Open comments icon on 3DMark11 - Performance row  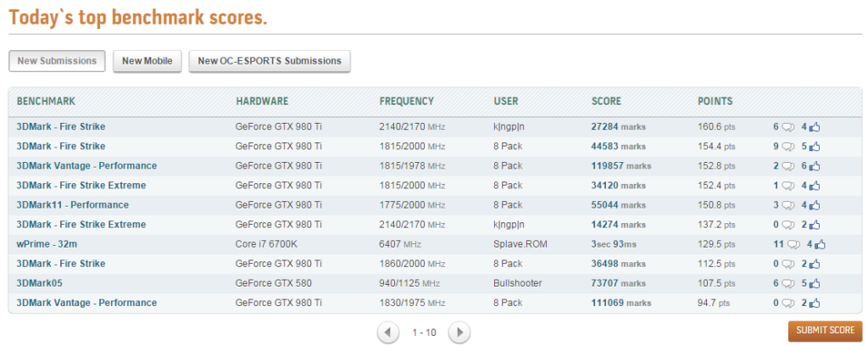(x=787, y=205)
